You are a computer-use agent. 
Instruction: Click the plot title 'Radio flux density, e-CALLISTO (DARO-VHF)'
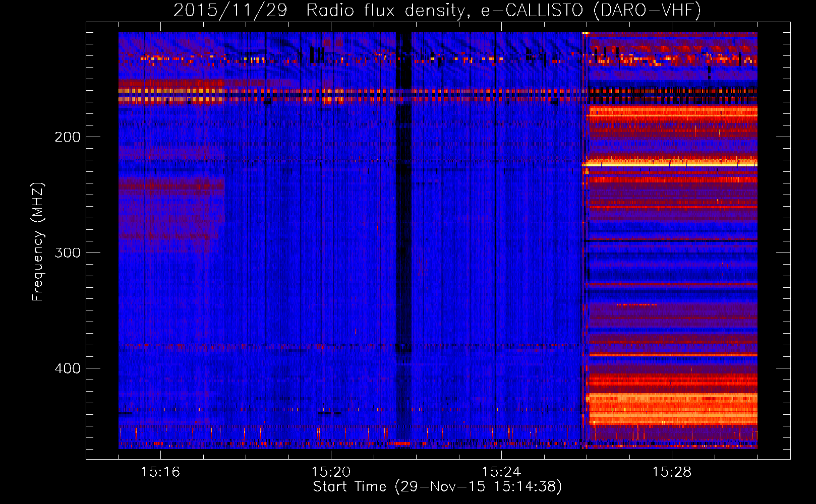pos(503,10)
